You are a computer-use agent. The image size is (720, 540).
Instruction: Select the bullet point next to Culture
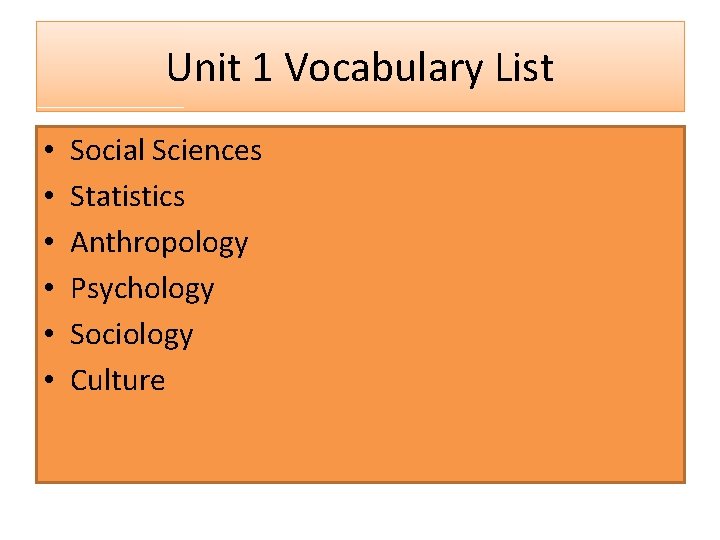pos(48,382)
